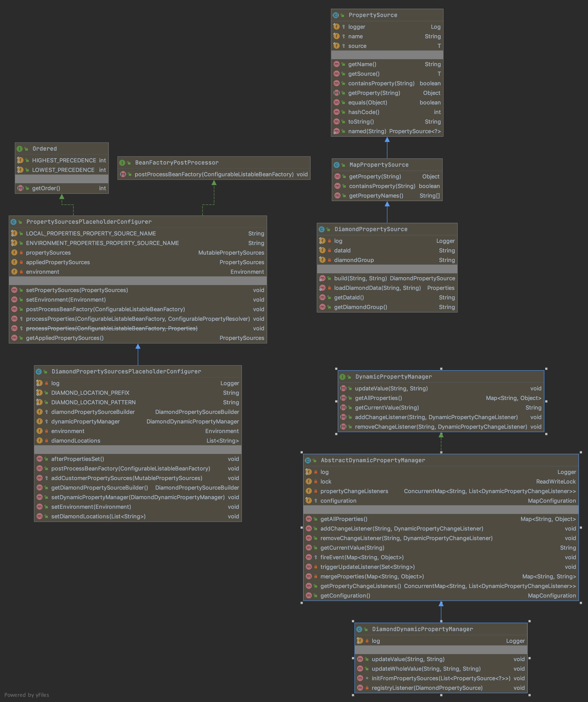Select DiamondDynamicPropertyManager class title
Viewport: 588px width, 702px height.
point(422,629)
